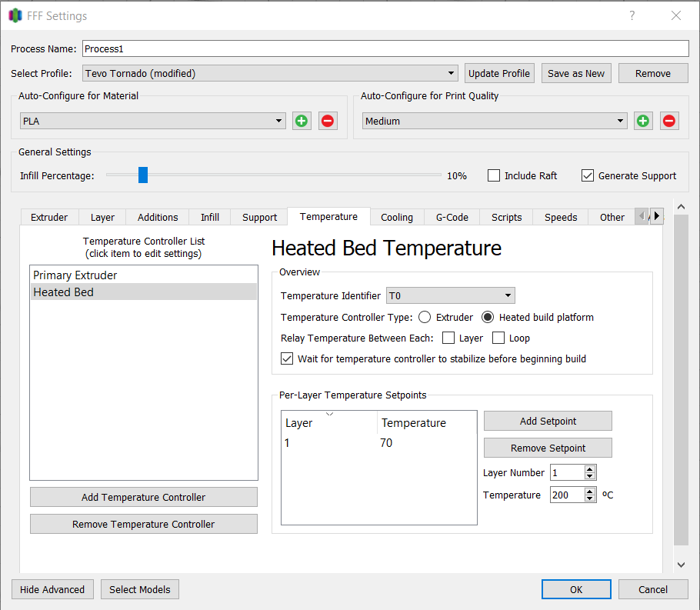Viewport: 700px width, 610px height.
Task: Open the Cooling tab
Action: [x=397, y=218]
